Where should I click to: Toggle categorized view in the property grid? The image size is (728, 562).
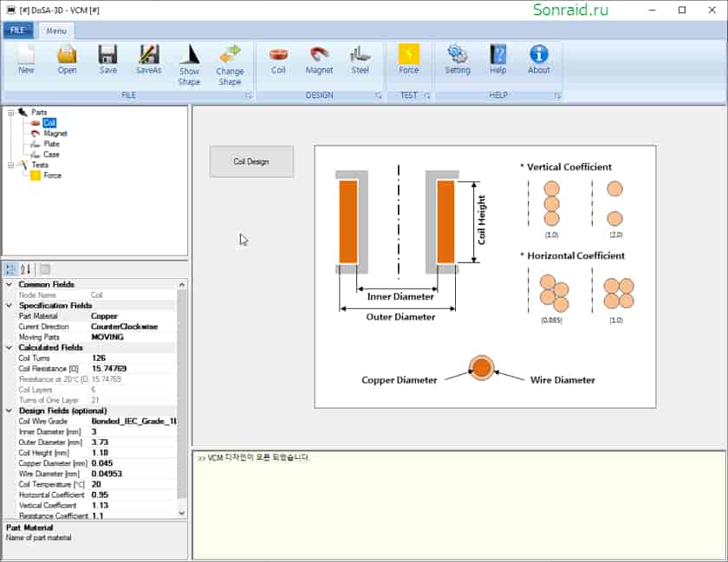[10, 269]
